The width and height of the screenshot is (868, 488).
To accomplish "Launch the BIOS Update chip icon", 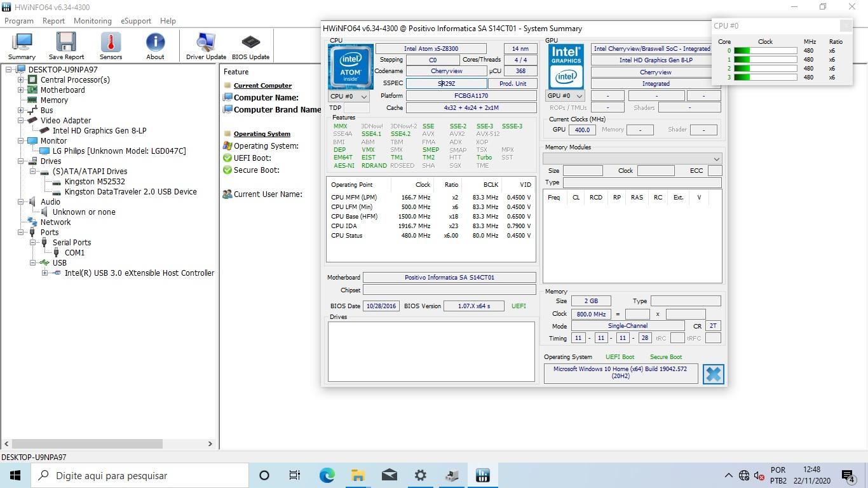I will (250, 46).
